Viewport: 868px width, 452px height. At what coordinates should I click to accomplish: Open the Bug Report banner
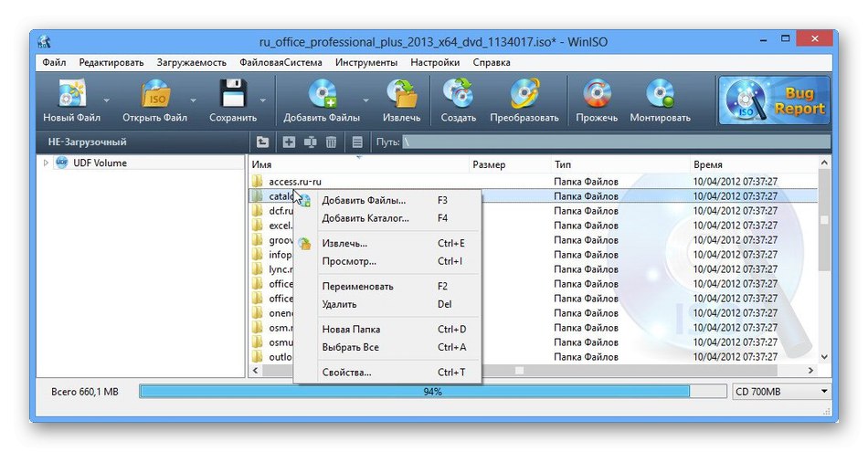(x=774, y=100)
